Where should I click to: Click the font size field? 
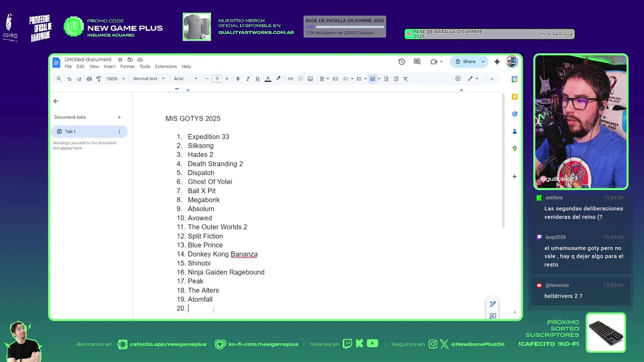pos(217,78)
